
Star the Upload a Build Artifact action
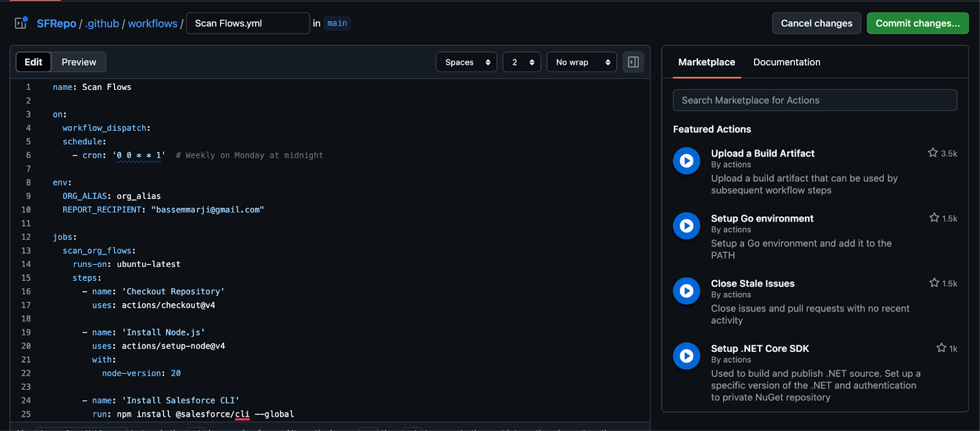coord(933,152)
